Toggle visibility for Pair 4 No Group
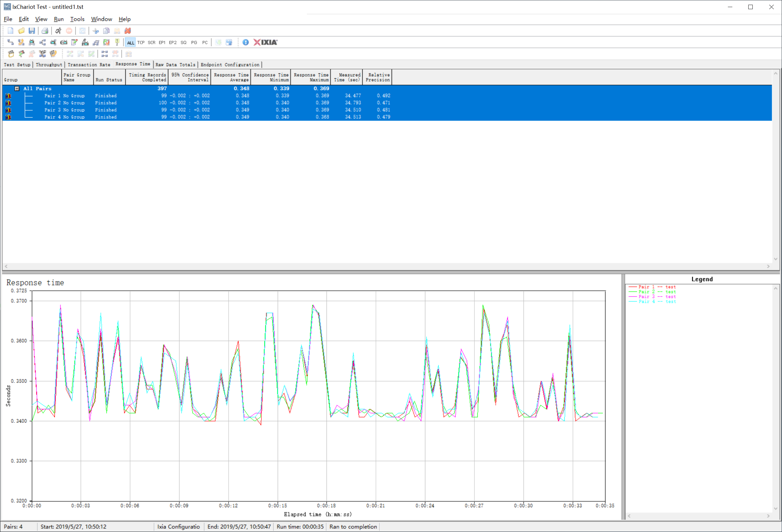 [7, 117]
